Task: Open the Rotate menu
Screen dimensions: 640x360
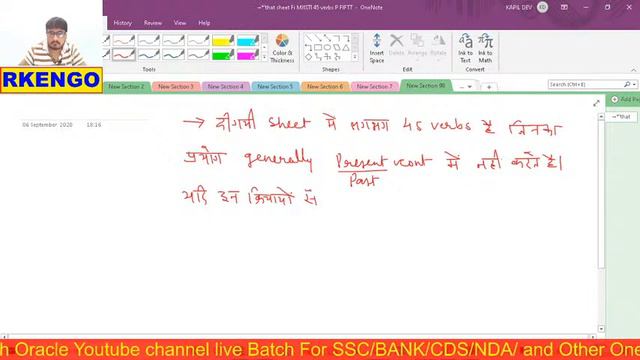Action: coord(438,46)
